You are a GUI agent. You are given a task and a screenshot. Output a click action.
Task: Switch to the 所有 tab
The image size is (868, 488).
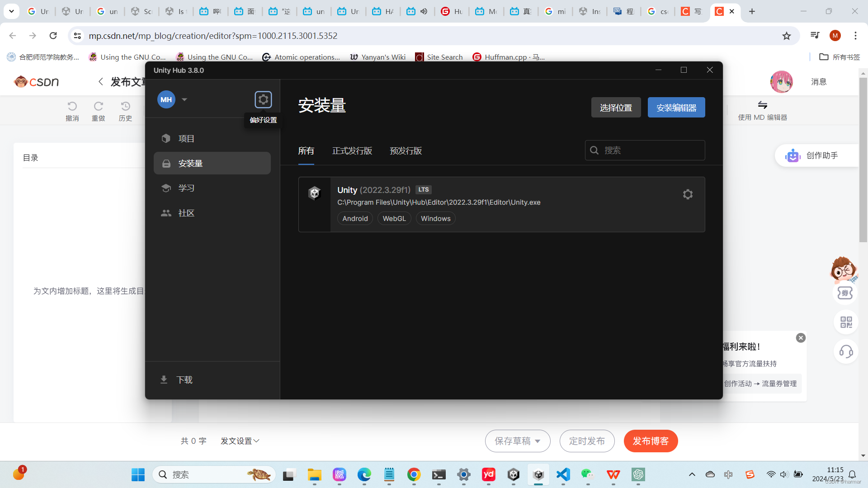306,151
